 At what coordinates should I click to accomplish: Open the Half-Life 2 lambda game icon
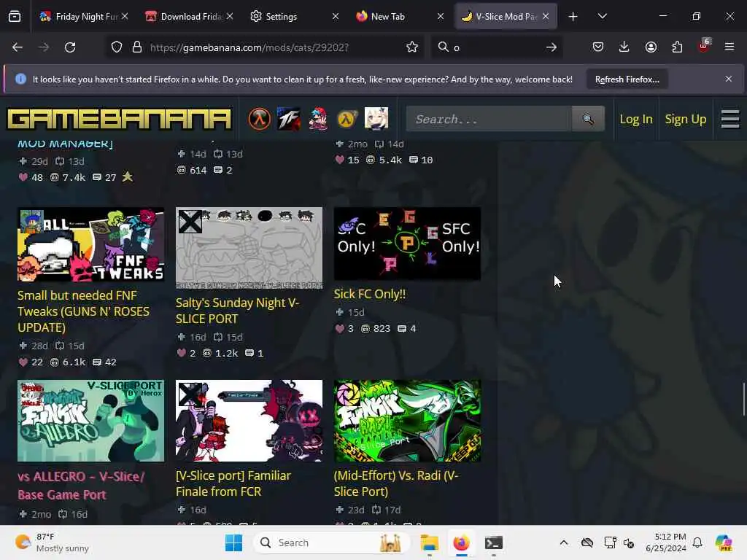pyautogui.click(x=347, y=119)
